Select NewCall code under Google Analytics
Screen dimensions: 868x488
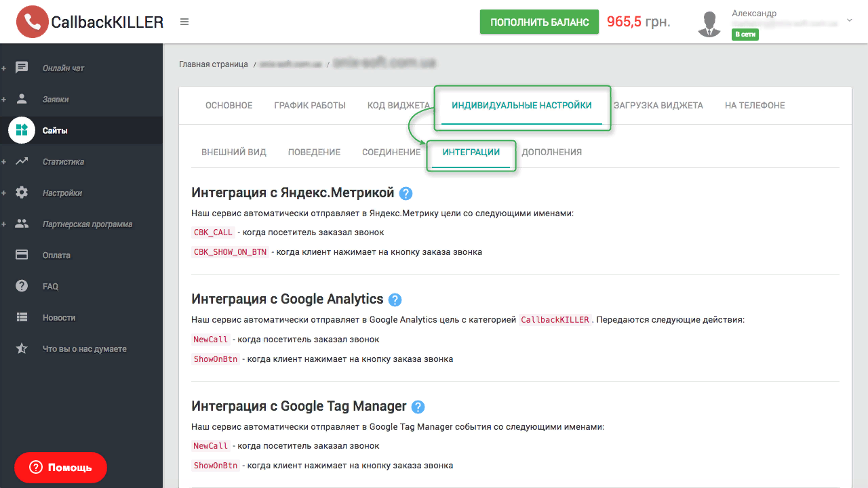(211, 340)
